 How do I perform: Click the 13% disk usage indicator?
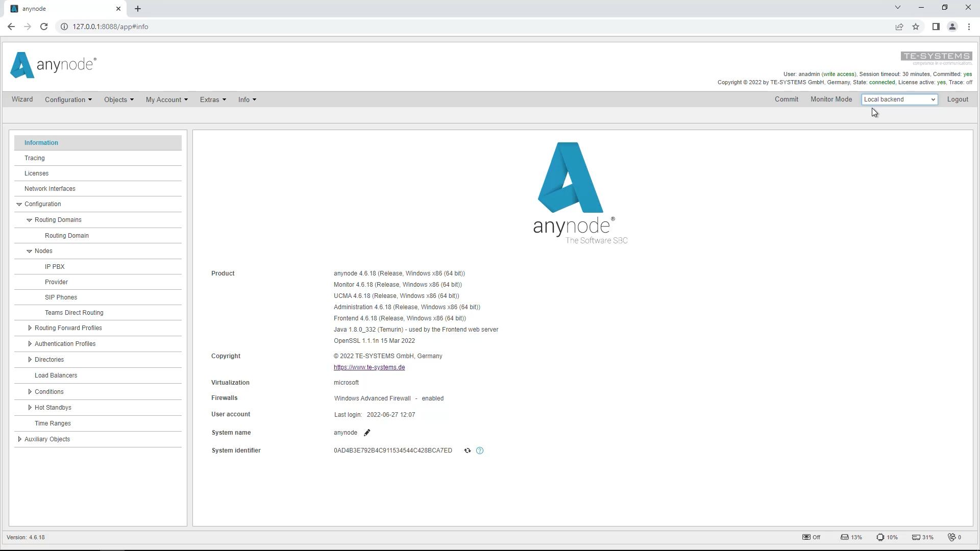851,537
